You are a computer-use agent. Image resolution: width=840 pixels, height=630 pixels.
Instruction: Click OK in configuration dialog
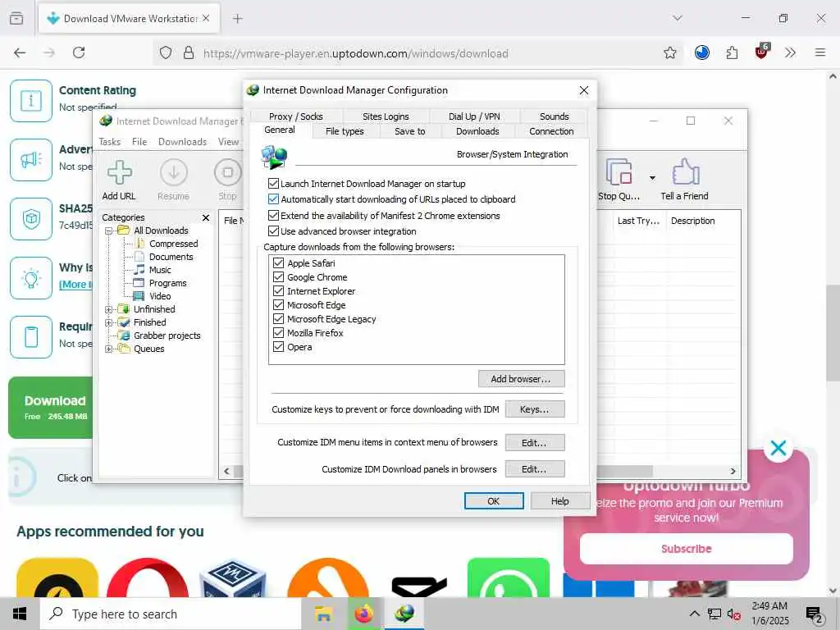(x=494, y=501)
